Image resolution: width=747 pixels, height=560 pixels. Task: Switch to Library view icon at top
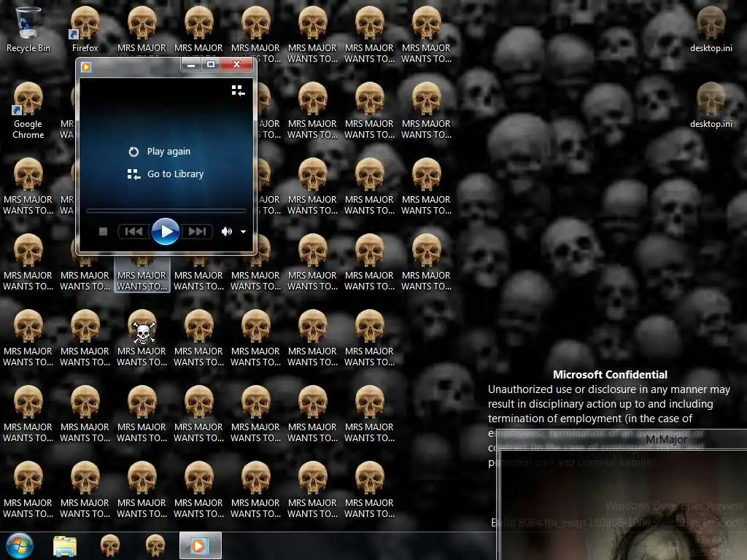coord(239,90)
